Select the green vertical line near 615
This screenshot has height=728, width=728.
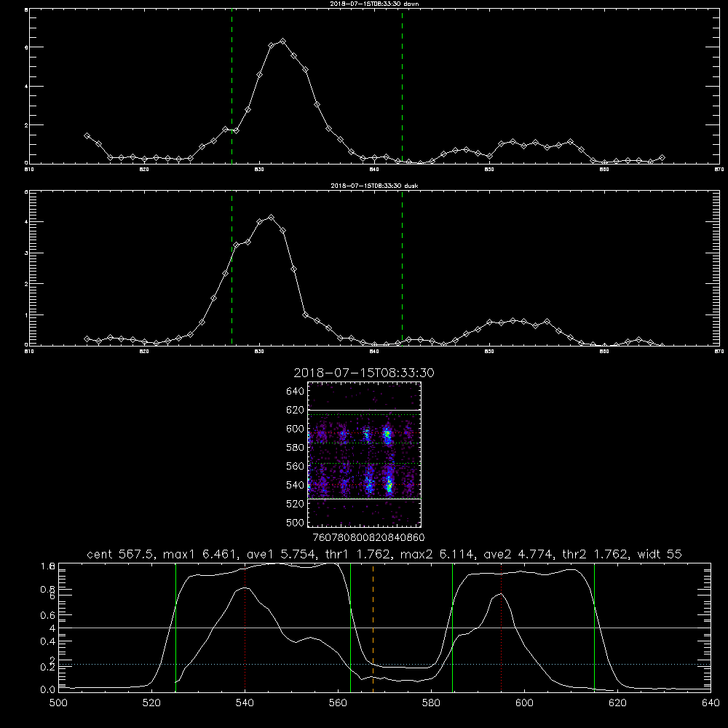pos(594,627)
